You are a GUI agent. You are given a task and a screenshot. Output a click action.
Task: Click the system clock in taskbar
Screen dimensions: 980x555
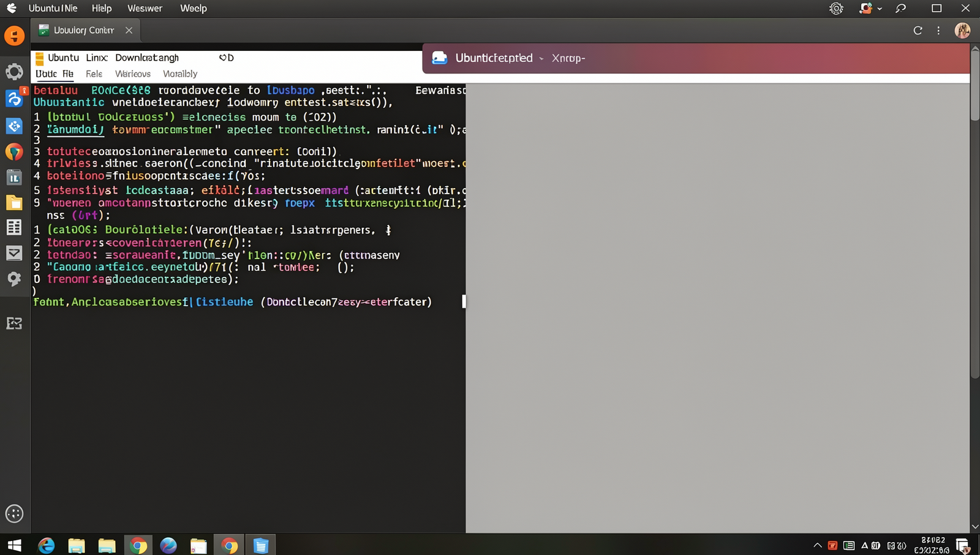click(x=933, y=545)
